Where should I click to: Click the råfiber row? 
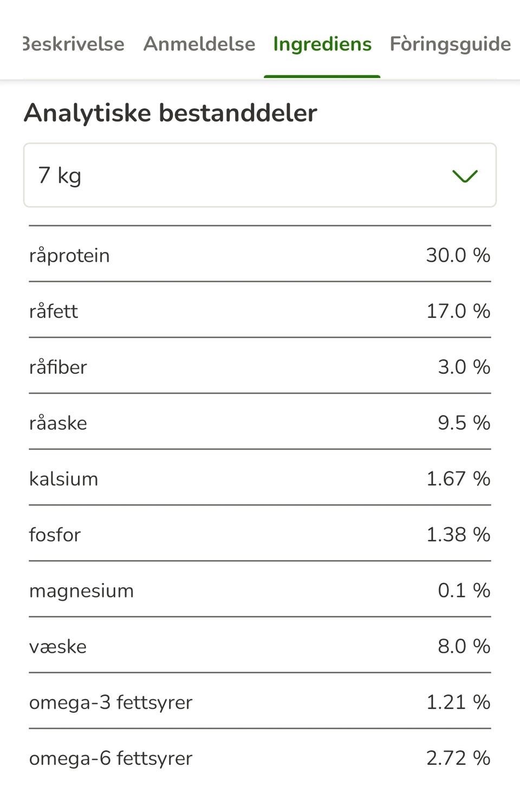point(260,366)
